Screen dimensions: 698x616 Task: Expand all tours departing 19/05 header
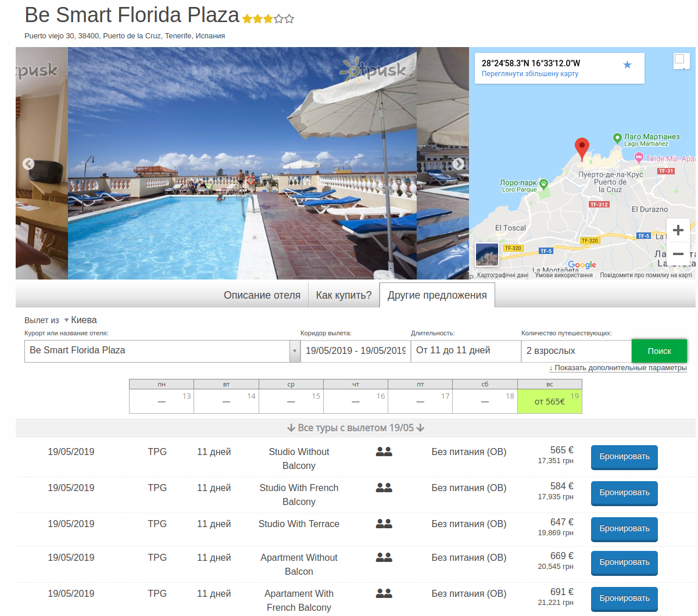pyautogui.click(x=356, y=428)
